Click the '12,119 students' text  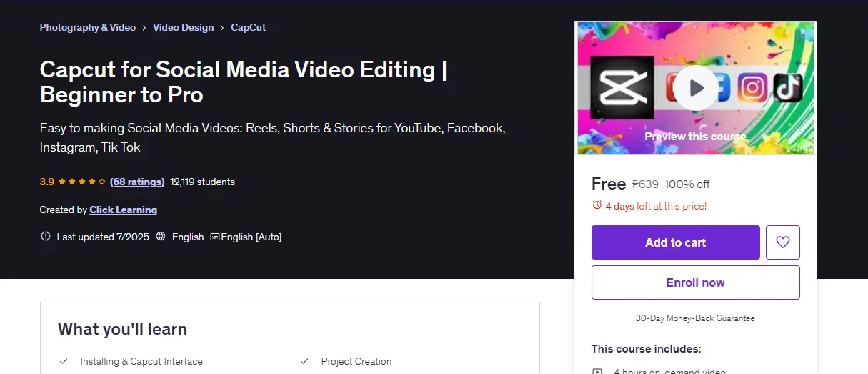tap(203, 182)
